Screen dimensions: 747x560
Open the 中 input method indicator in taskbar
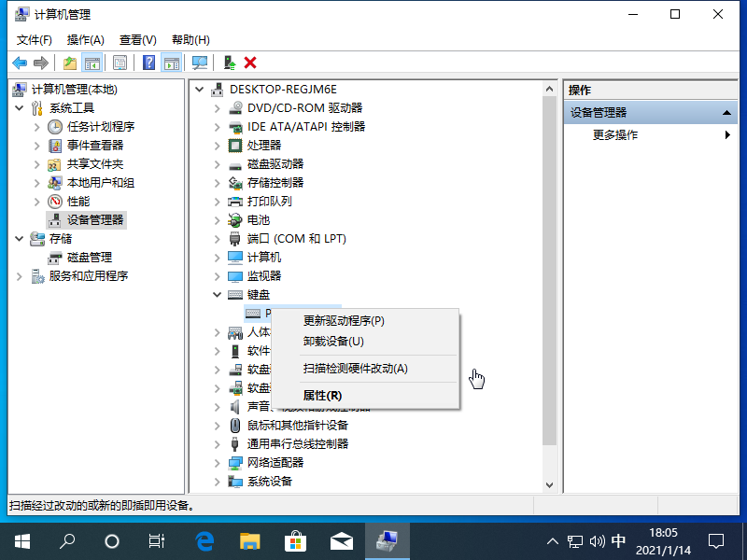[618, 540]
